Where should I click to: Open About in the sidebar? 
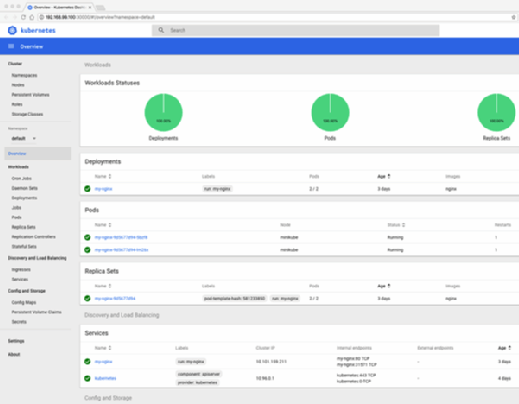[14, 354]
